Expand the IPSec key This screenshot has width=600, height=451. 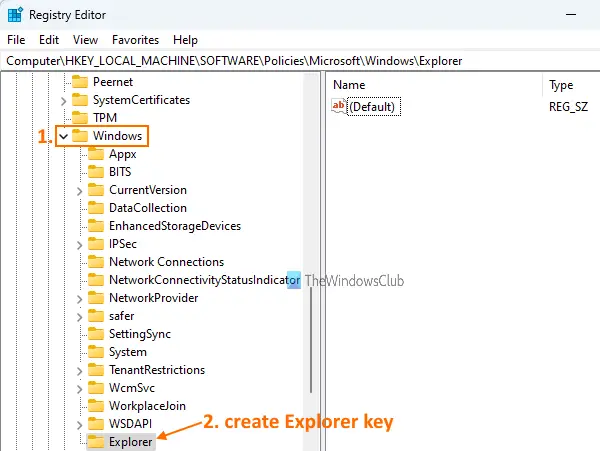pyautogui.click(x=79, y=245)
